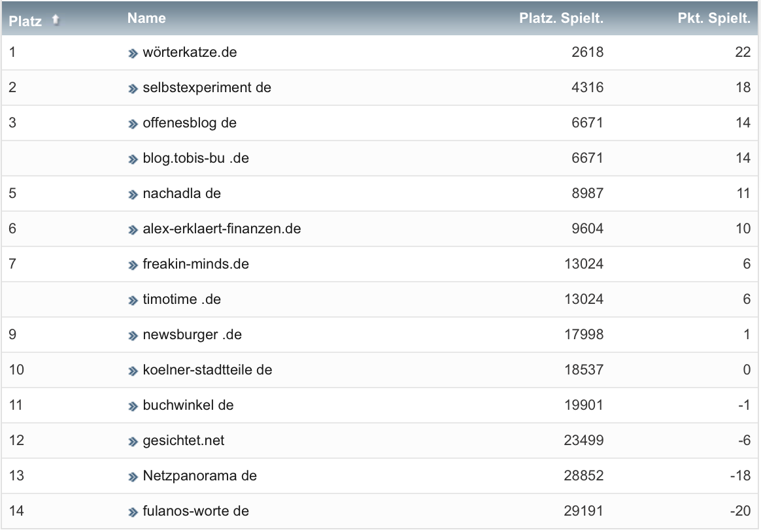This screenshot has width=761, height=532.
Task: Select points value -1 for buchwinkel de
Action: click(745, 405)
